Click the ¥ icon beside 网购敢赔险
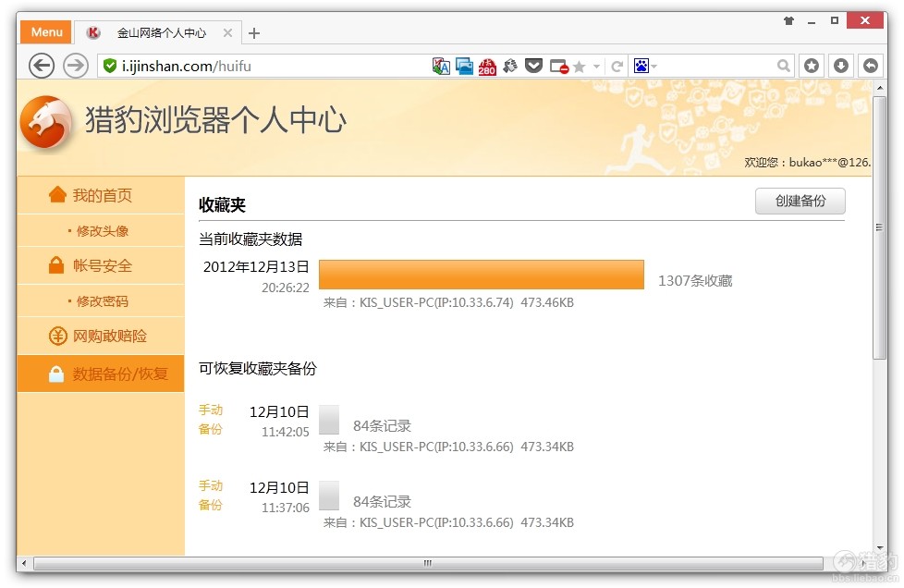 [58, 336]
